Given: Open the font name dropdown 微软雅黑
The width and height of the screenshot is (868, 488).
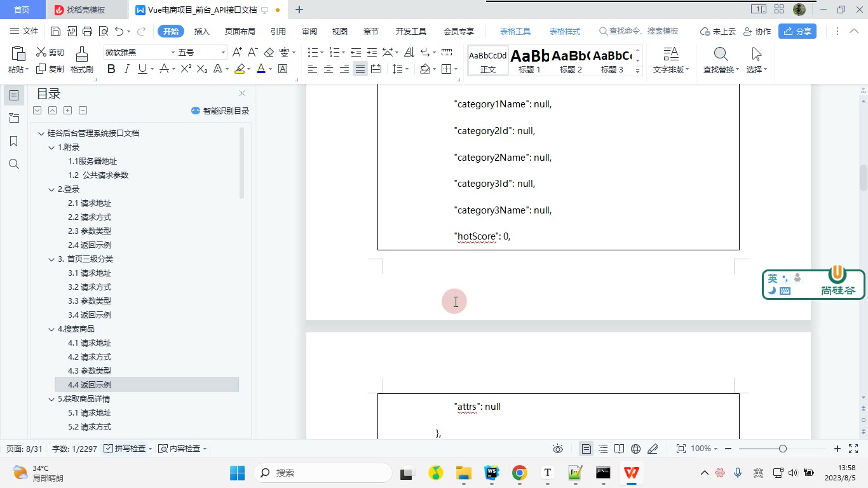Looking at the screenshot, I should pyautogui.click(x=140, y=52).
